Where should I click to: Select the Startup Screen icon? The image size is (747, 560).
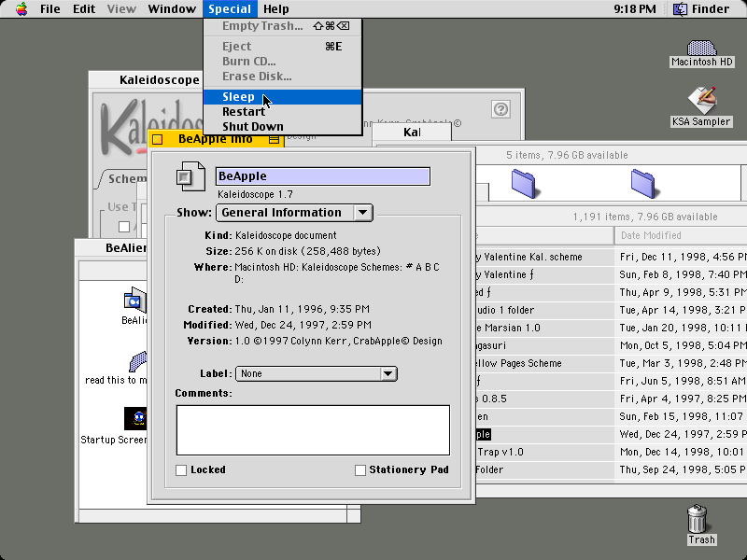pos(135,418)
